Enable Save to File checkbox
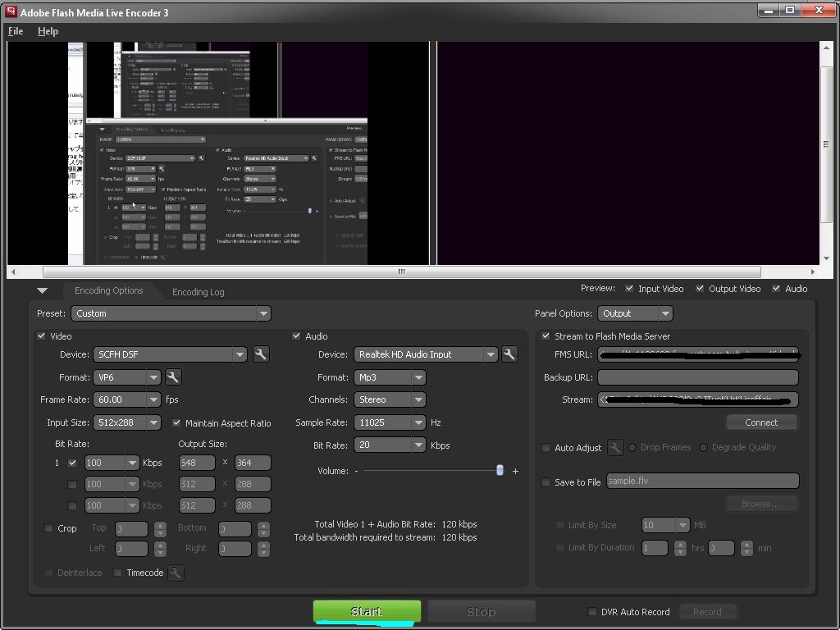840x630 pixels. coord(546,482)
